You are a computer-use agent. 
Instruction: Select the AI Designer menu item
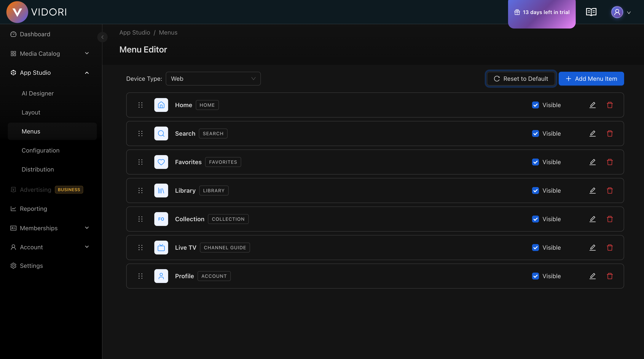tap(38, 93)
